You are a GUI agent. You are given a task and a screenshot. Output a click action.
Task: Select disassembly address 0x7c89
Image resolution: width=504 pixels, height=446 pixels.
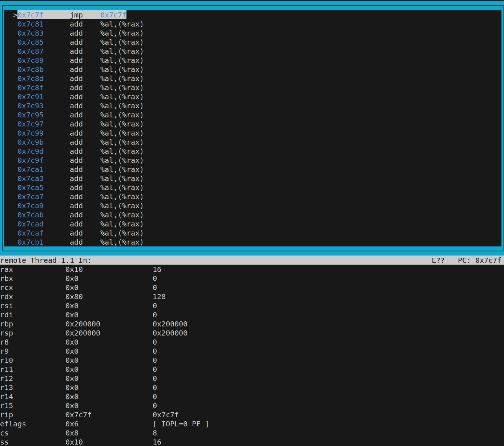[31, 60]
